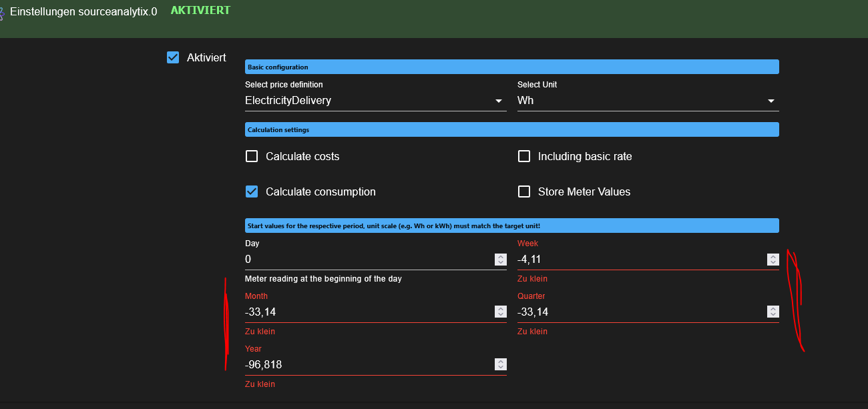The width and height of the screenshot is (868, 409).
Task: Disable Calculate consumption checkbox
Action: 252,191
